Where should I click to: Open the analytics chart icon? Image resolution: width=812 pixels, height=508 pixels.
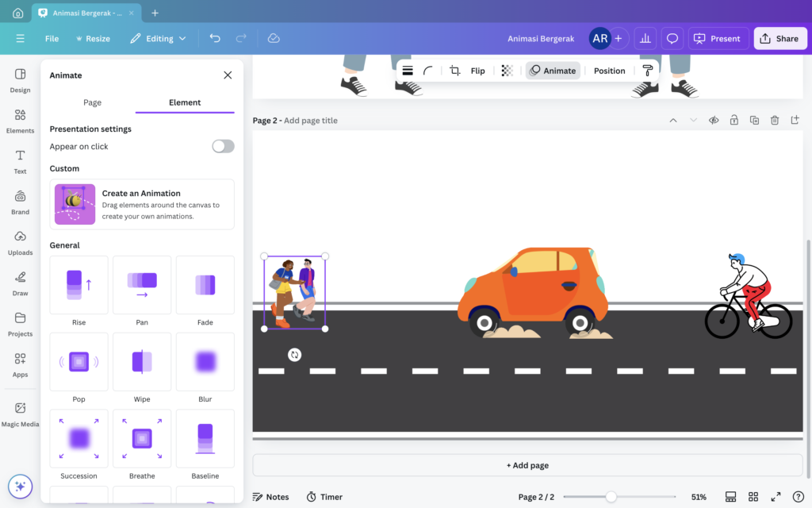645,38
